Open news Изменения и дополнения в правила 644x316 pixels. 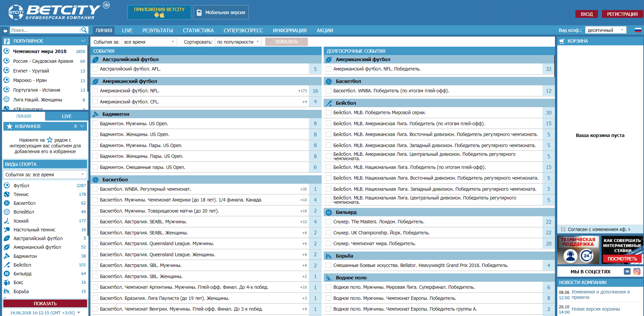point(601,295)
